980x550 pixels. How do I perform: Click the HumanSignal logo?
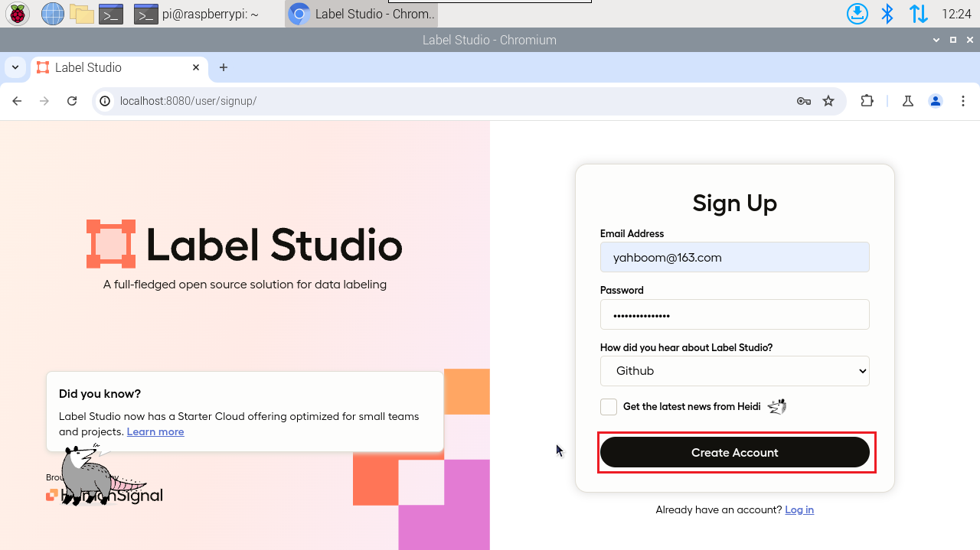click(104, 496)
